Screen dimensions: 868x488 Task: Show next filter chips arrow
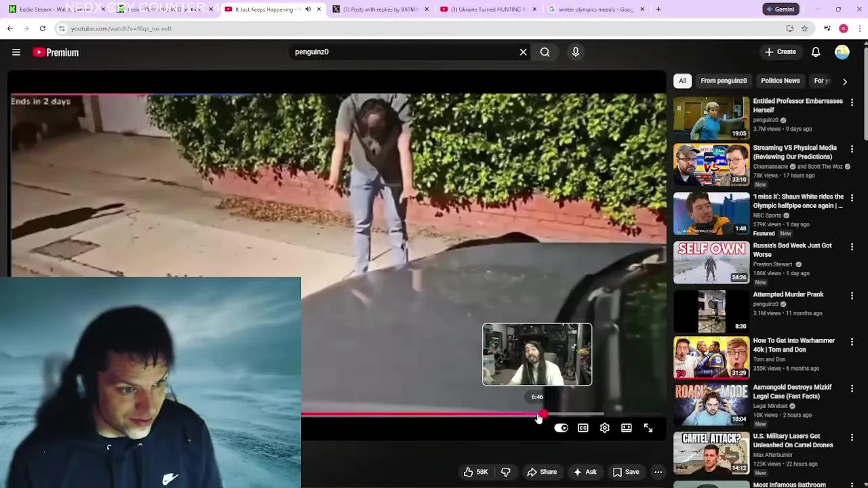point(844,81)
